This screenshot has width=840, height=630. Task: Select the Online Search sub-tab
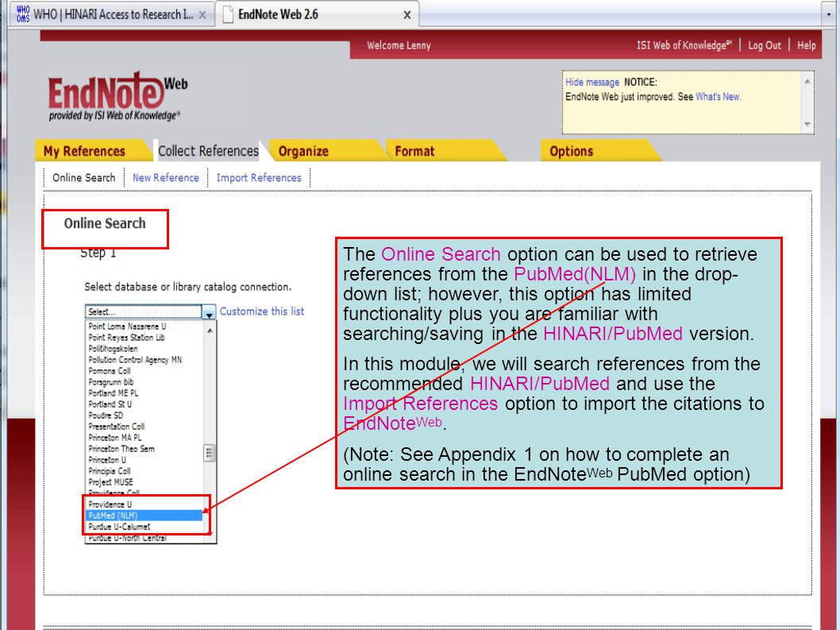[x=83, y=177]
